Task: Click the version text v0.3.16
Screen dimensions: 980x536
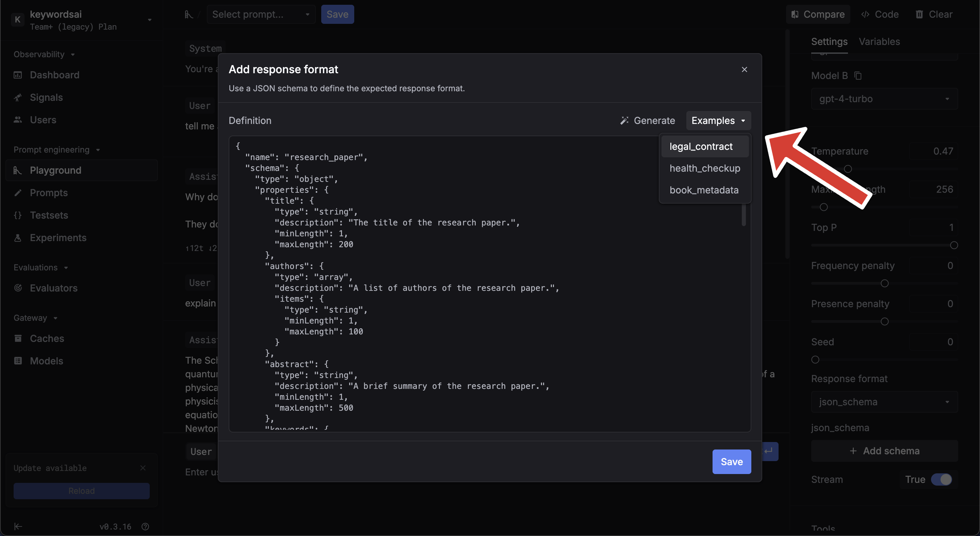Action: 115,526
